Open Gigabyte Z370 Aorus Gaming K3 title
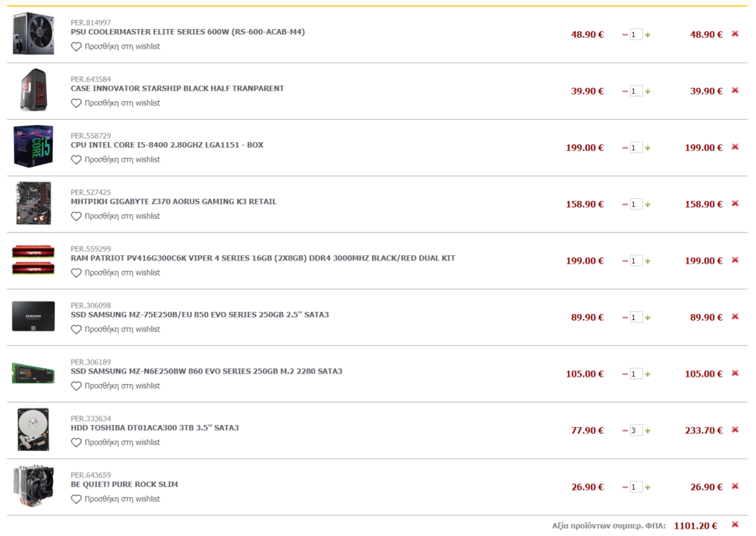 174,202
